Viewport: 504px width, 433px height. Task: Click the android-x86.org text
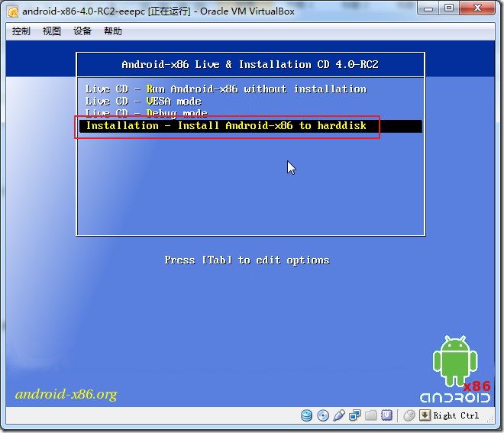(x=66, y=394)
